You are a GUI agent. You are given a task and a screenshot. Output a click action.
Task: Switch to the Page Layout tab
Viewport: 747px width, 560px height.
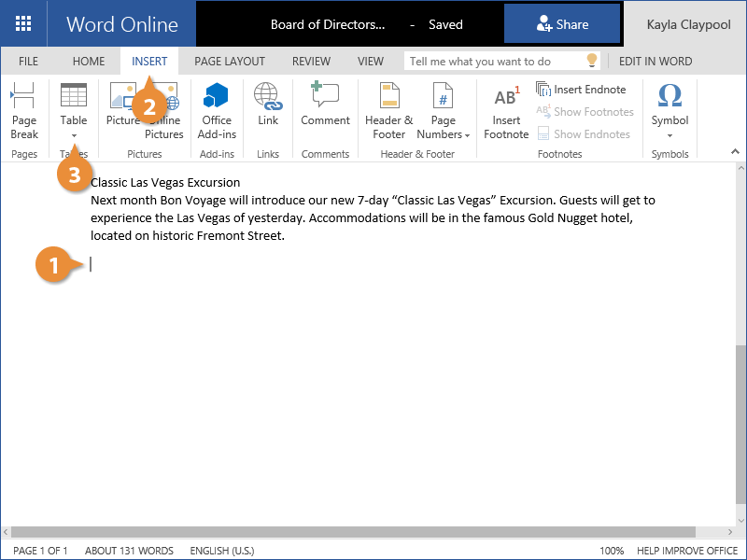tap(230, 62)
